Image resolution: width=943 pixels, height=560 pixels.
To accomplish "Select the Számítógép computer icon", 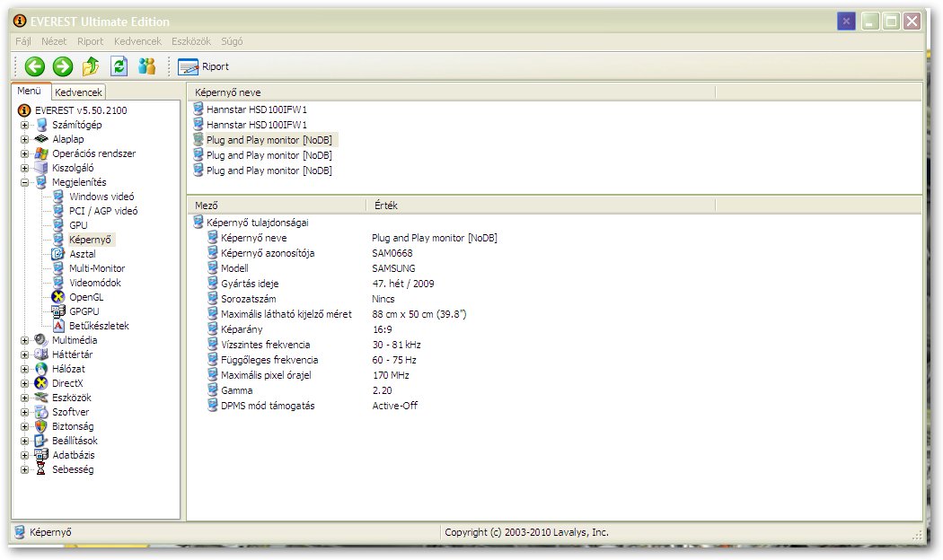I will [x=41, y=125].
